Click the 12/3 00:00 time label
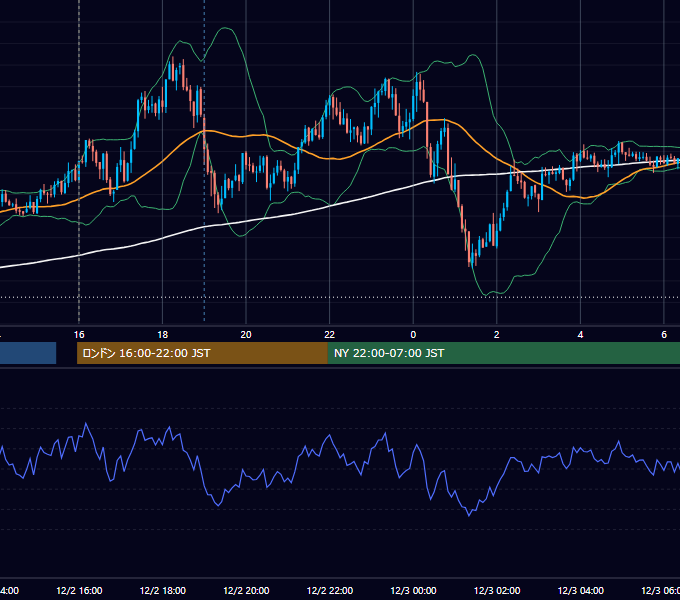 413,590
